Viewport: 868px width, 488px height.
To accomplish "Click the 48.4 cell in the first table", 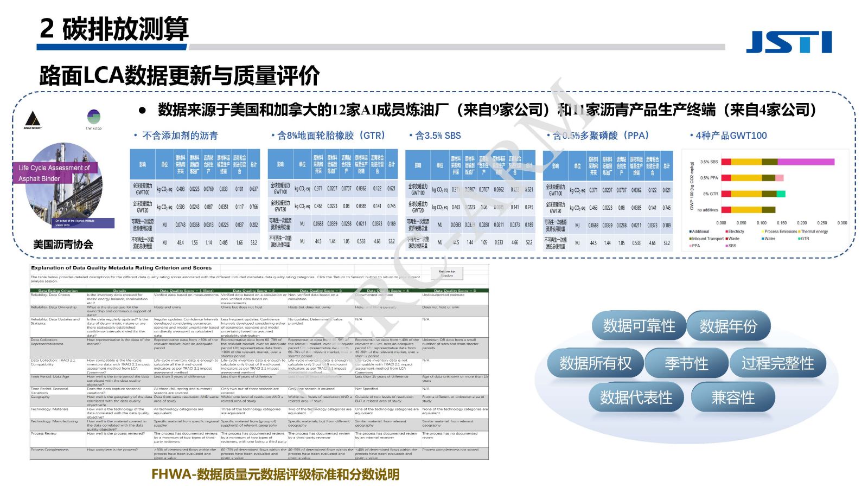I will coord(180,242).
